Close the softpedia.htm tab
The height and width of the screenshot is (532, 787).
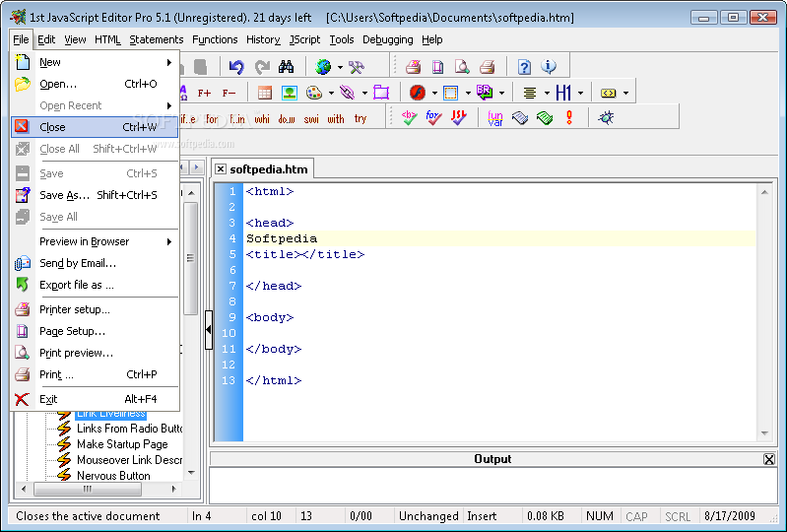(221, 169)
